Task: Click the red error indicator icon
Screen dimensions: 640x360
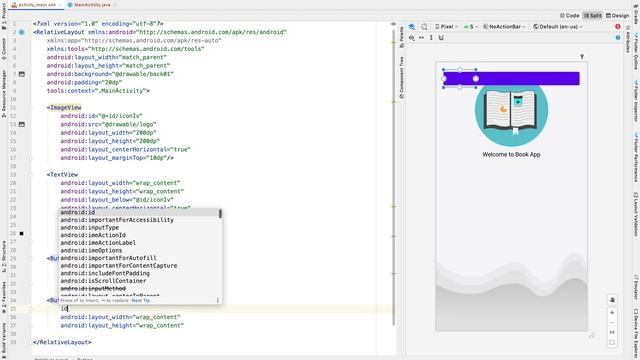Action: [x=618, y=27]
